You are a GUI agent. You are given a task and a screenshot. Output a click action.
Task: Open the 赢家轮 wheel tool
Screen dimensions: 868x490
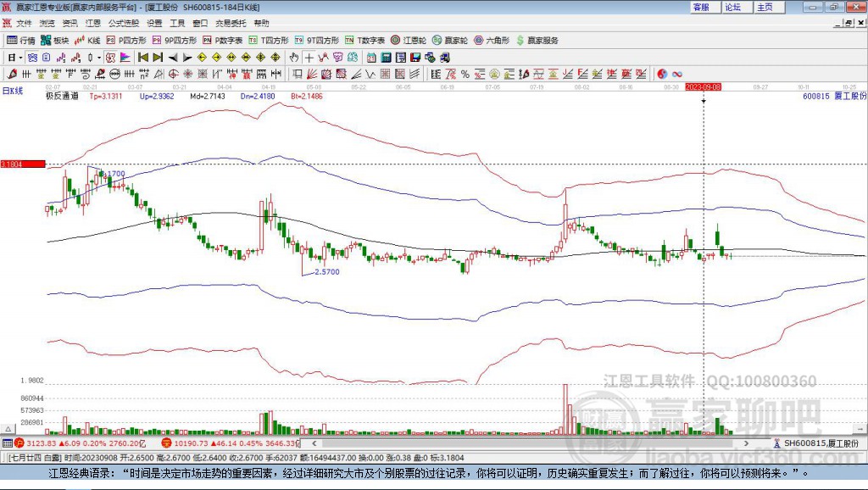[x=450, y=41]
